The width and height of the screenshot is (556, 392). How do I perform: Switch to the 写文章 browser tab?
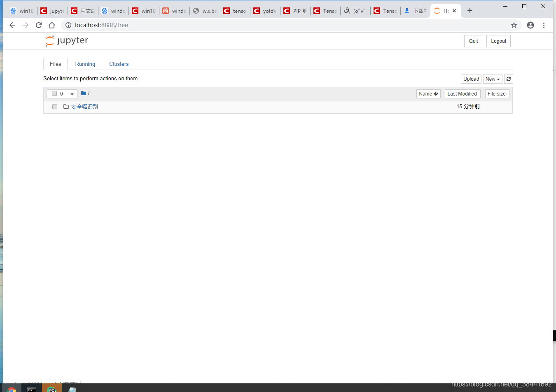[83, 11]
